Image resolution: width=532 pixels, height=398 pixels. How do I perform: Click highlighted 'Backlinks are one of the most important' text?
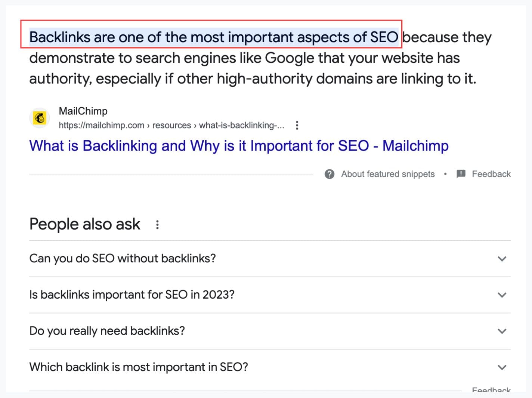(x=213, y=37)
